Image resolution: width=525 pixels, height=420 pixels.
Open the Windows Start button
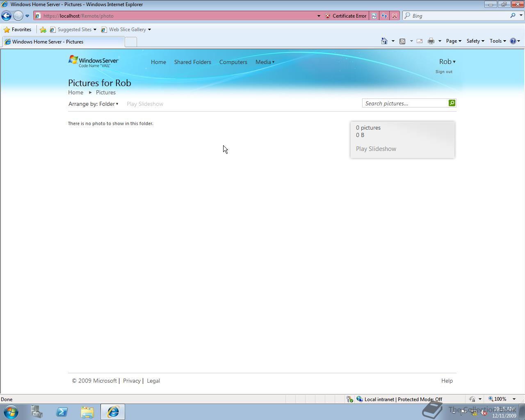(x=11, y=412)
